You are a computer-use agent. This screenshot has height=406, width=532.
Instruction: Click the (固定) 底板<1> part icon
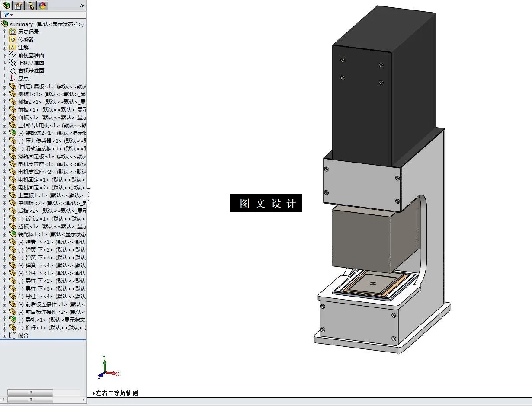click(13, 86)
